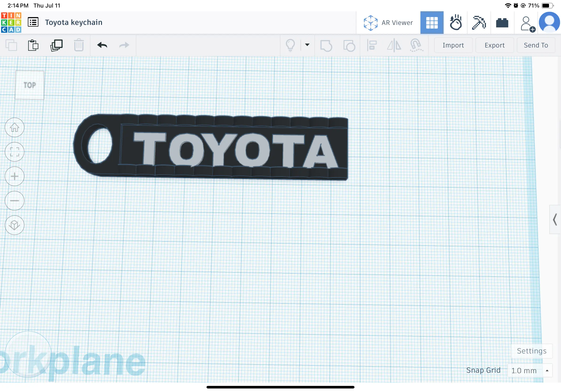Image resolution: width=561 pixels, height=392 pixels.
Task: Click the Import button
Action: (x=453, y=45)
